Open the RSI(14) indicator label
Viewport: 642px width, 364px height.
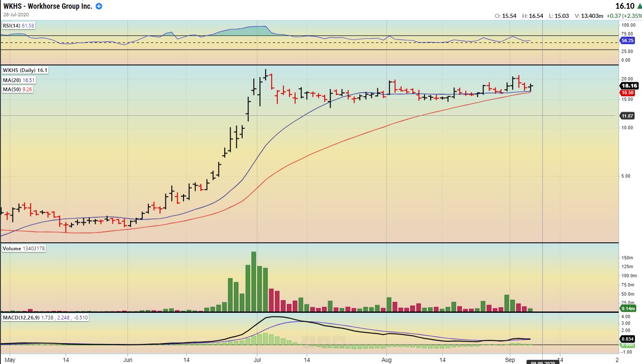tap(18, 26)
